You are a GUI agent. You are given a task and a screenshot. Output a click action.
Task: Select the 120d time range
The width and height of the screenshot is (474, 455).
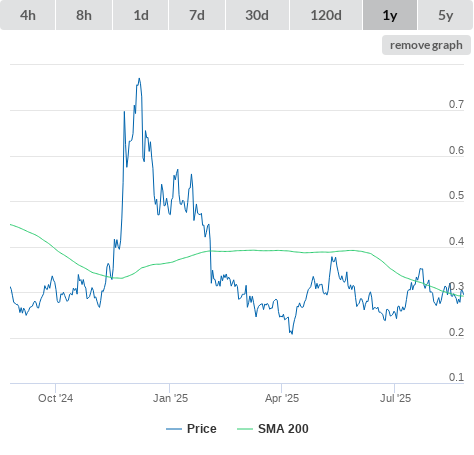326,15
